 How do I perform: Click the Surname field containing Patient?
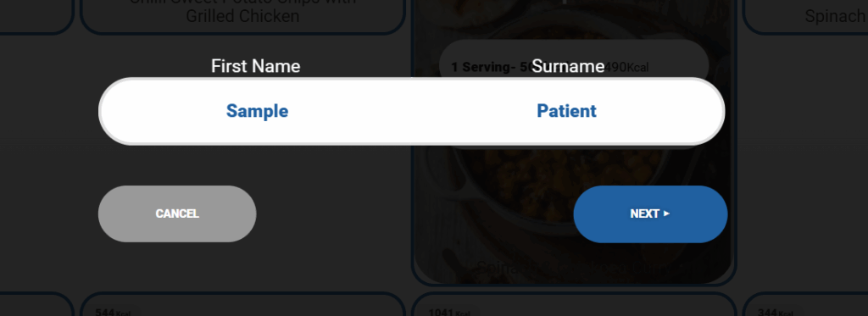click(566, 111)
